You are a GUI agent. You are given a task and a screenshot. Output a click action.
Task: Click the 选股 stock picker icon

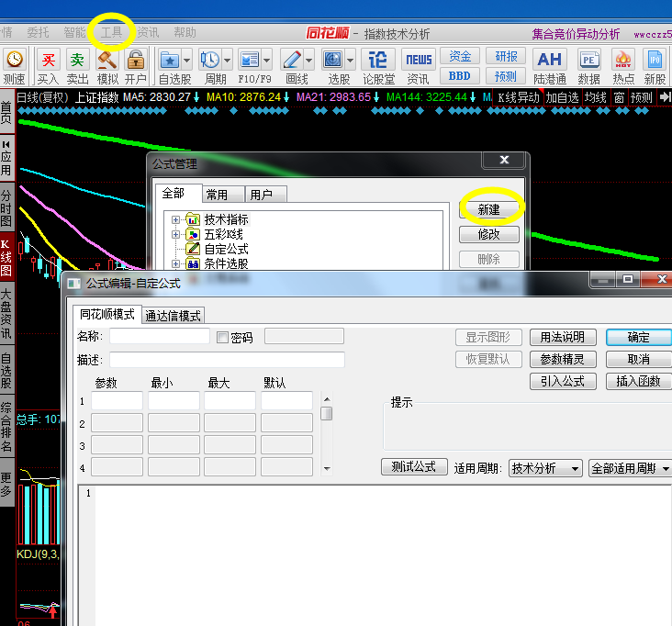tap(333, 60)
